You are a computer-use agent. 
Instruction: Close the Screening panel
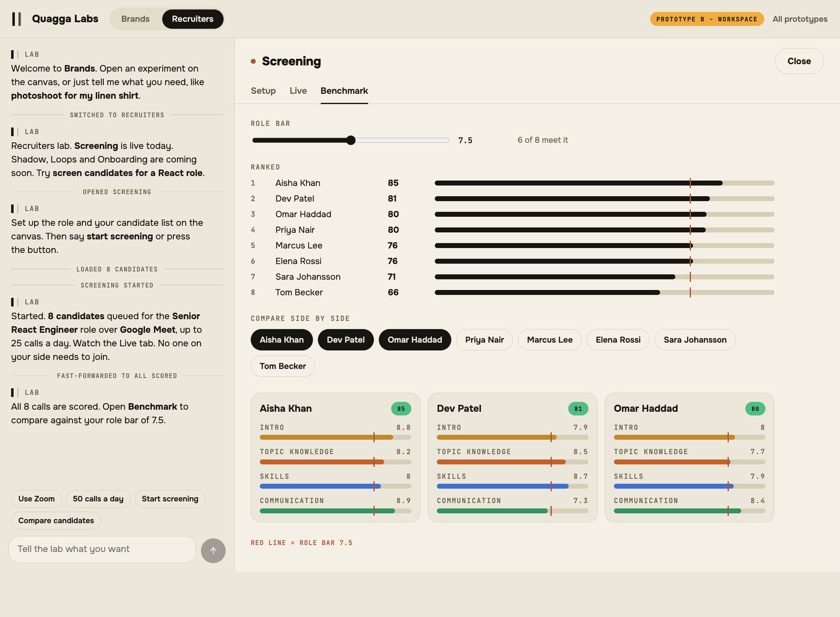[799, 61]
